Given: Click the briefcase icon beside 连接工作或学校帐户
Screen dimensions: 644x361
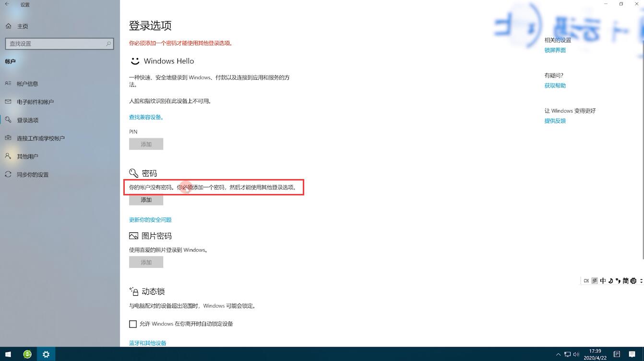Looking at the screenshot, I should [8, 138].
